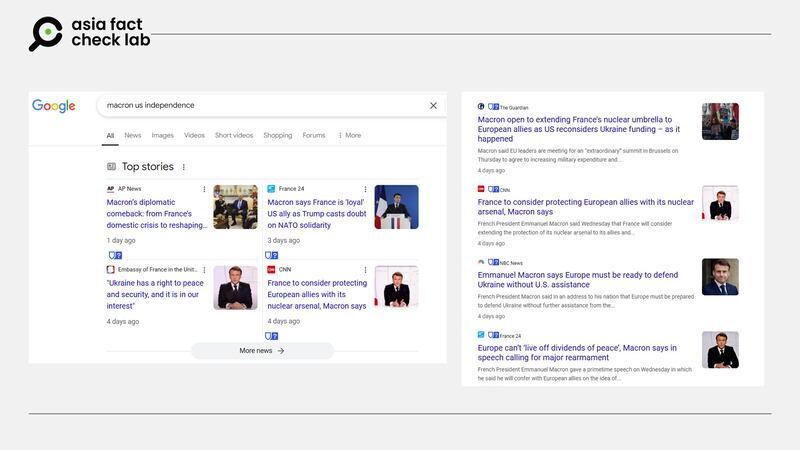Screen dimensions: 800x450
Task: Open three-dot menu on the CNN top story
Action: tap(365, 269)
